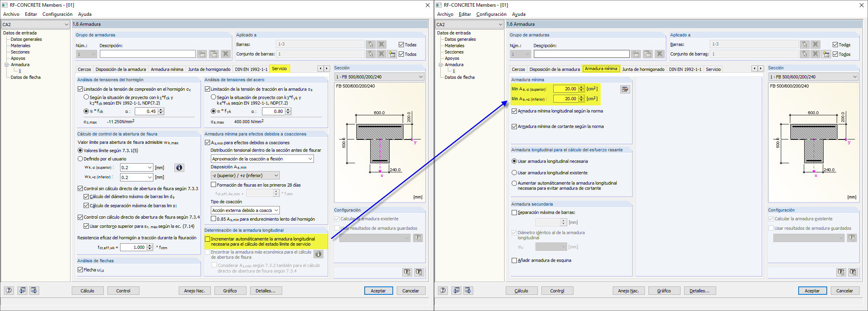Viewport: 868px width, 311px height.
Task: Open the Archivo menu in right window
Action: coord(445,14)
